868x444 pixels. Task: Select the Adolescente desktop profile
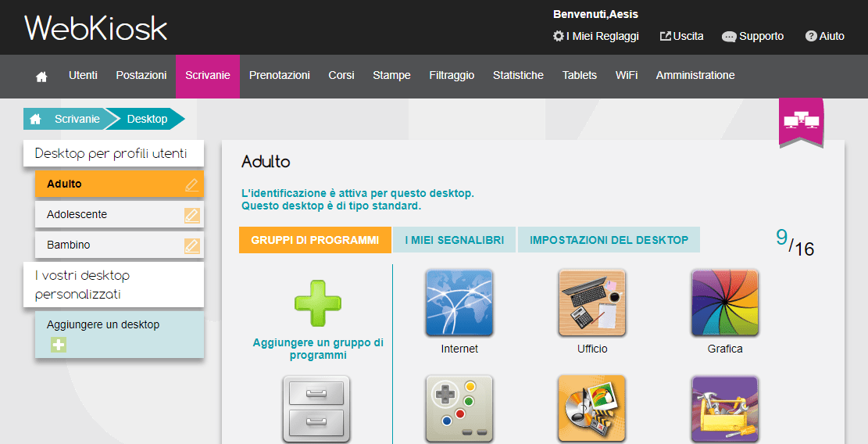point(119,214)
